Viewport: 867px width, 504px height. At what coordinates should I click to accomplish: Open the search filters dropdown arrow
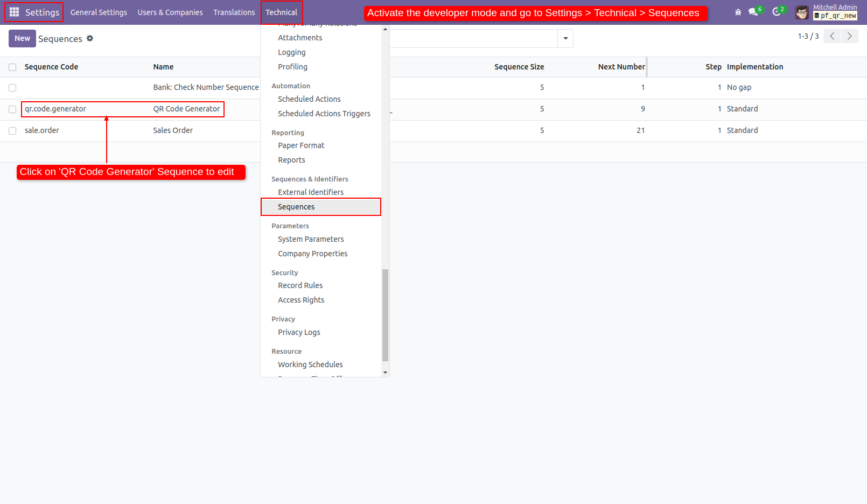click(x=565, y=38)
